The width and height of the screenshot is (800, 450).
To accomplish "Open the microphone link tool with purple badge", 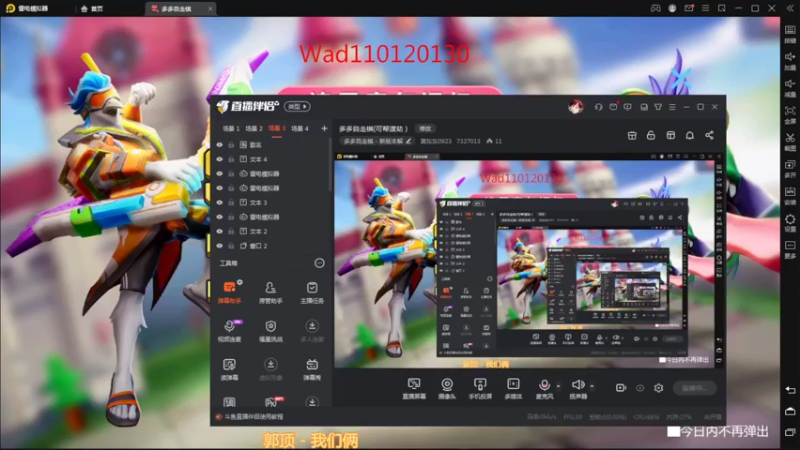I will pyautogui.click(x=229, y=330).
